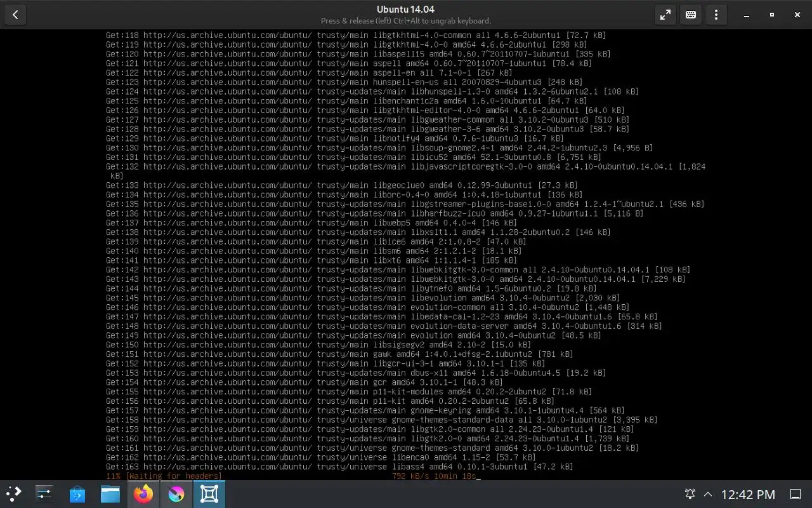Click the 'Get:120' libaspell15 line
The height and width of the screenshot is (508, 812).
point(358,54)
